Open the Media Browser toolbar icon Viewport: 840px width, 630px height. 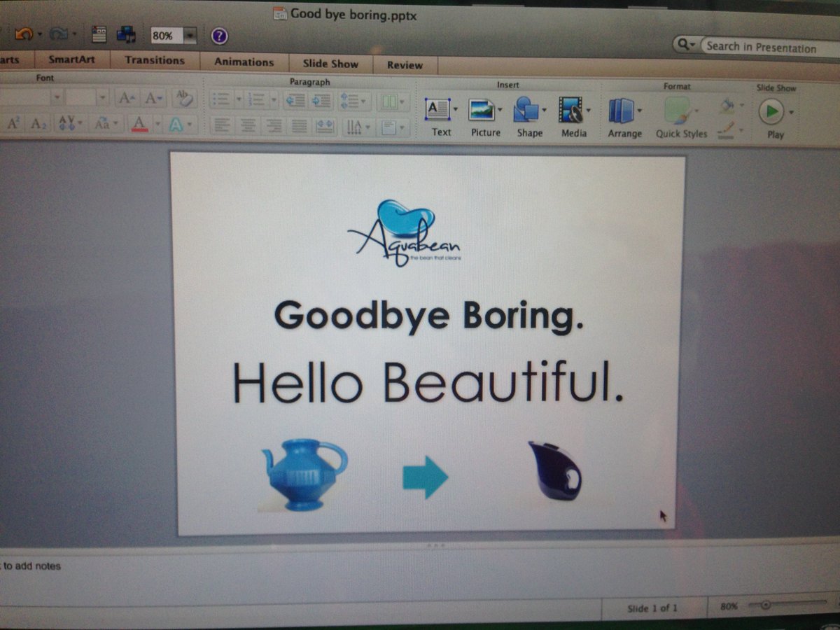(x=127, y=34)
